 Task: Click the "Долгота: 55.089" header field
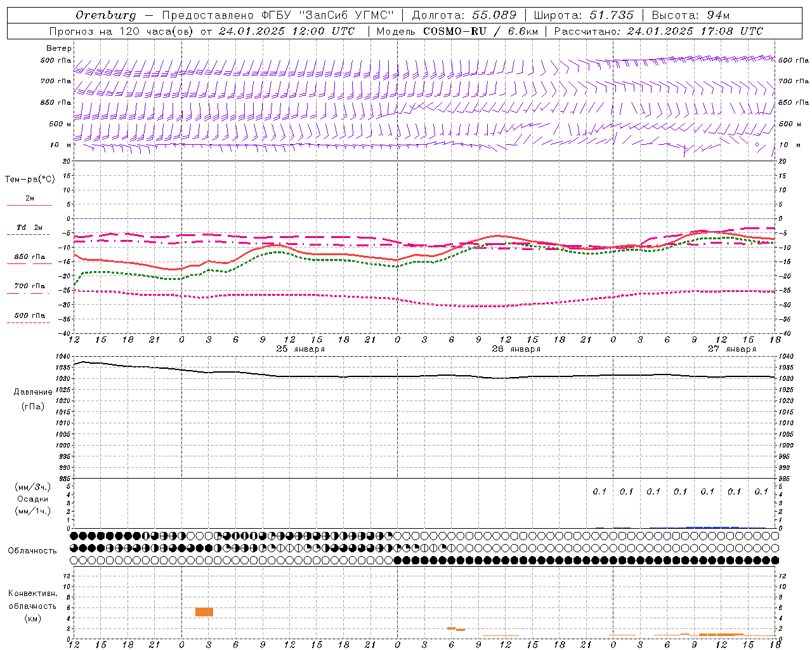click(x=464, y=15)
